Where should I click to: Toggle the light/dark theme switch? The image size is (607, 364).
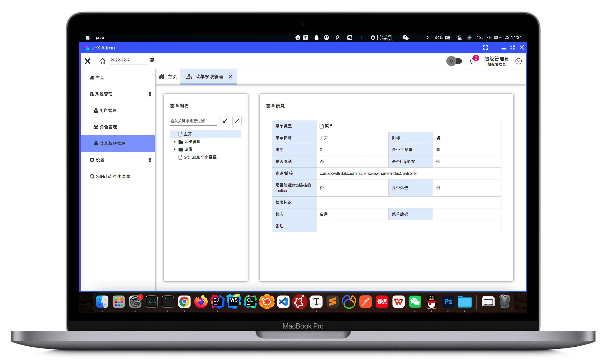pyautogui.click(x=454, y=61)
